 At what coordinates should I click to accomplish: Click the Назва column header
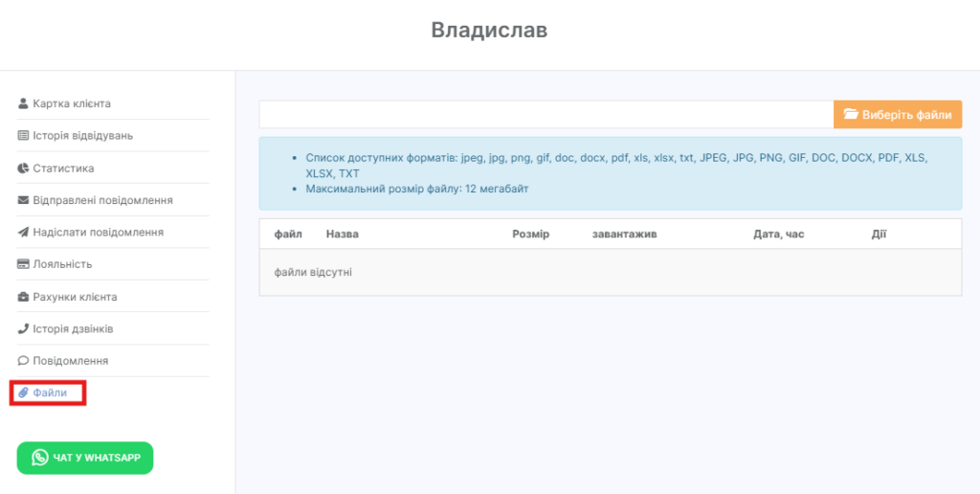coord(342,235)
